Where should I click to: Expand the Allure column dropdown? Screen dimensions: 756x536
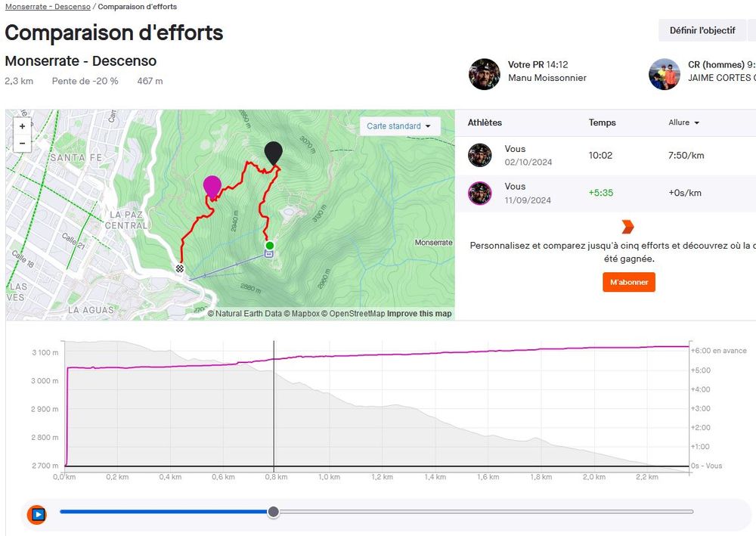[683, 122]
